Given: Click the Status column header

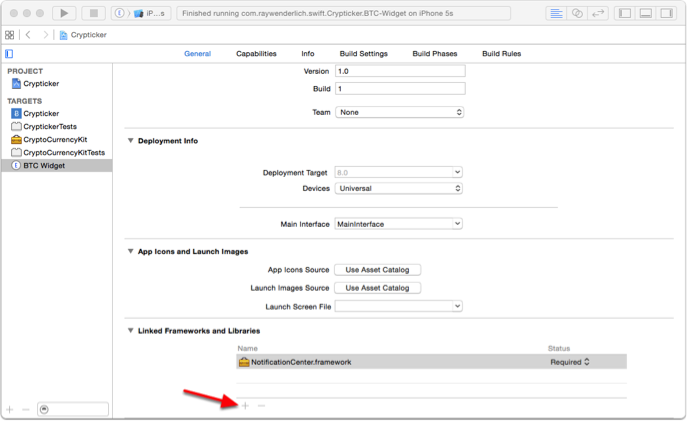Looking at the screenshot, I should tap(559, 348).
